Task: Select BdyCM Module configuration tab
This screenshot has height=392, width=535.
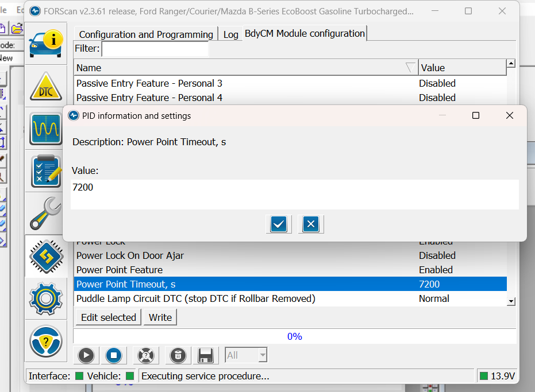Action: [x=305, y=33]
